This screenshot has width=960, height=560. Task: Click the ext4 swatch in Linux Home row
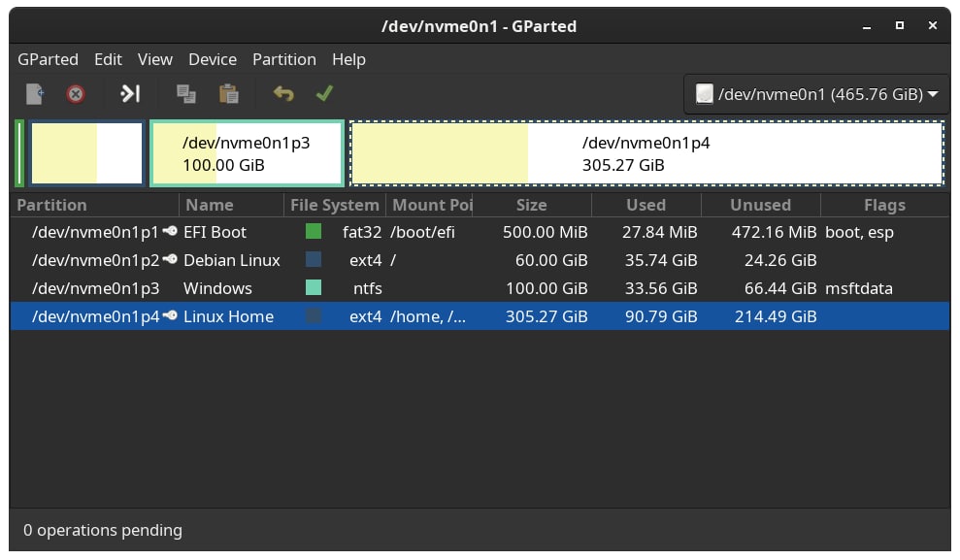[x=314, y=315]
